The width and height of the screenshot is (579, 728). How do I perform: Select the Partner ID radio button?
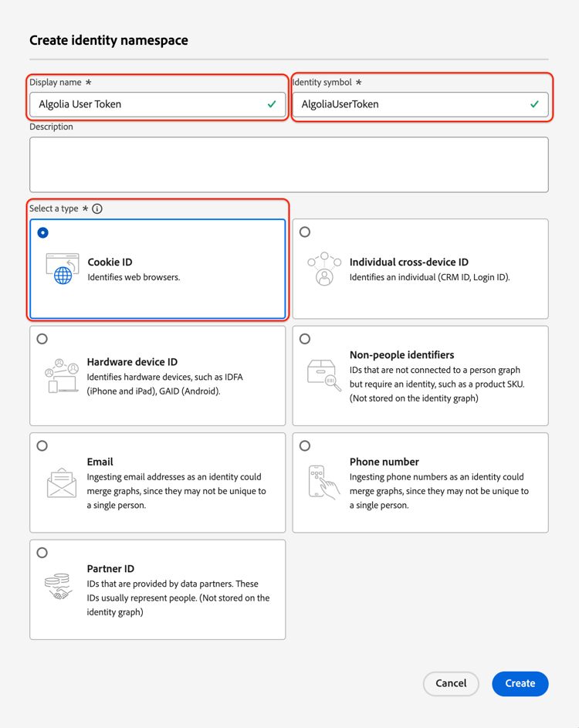pyautogui.click(x=42, y=553)
